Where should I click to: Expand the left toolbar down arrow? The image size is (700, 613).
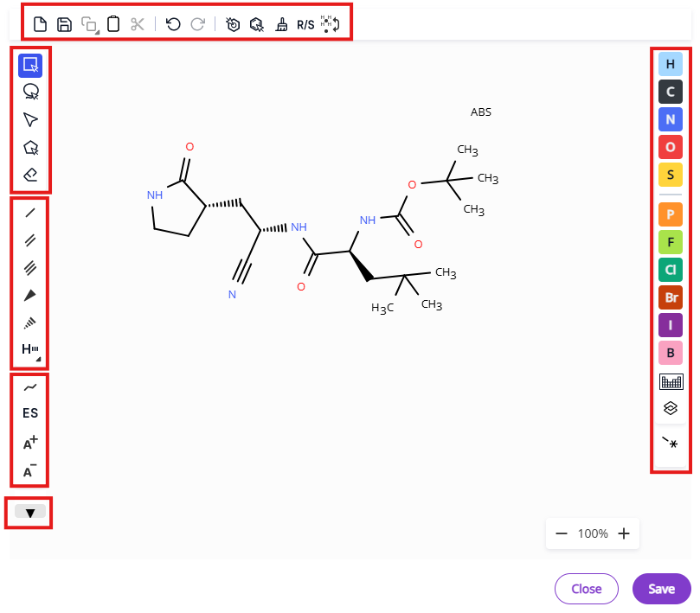pos(30,512)
